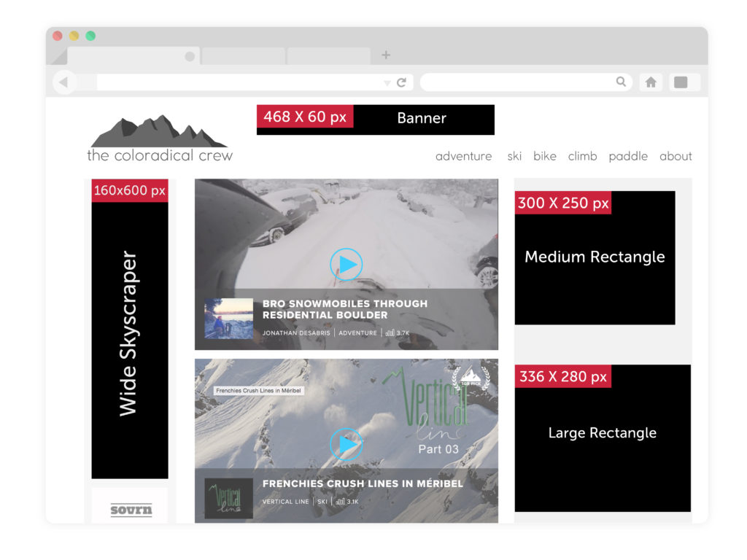Click inside the browser address bar
Viewport: 747px width, 560px height.
point(241,82)
